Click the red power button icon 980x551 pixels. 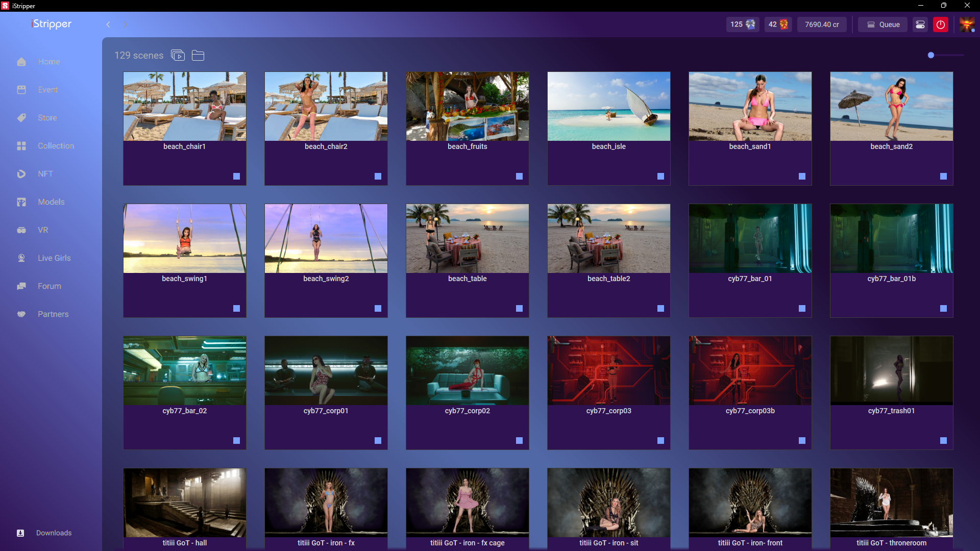pyautogui.click(x=940, y=24)
